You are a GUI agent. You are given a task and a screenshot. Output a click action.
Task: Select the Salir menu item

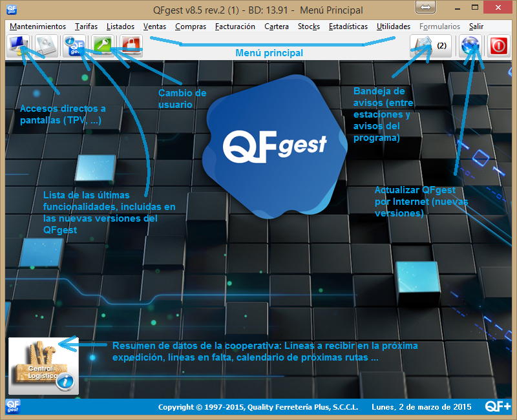pos(476,26)
